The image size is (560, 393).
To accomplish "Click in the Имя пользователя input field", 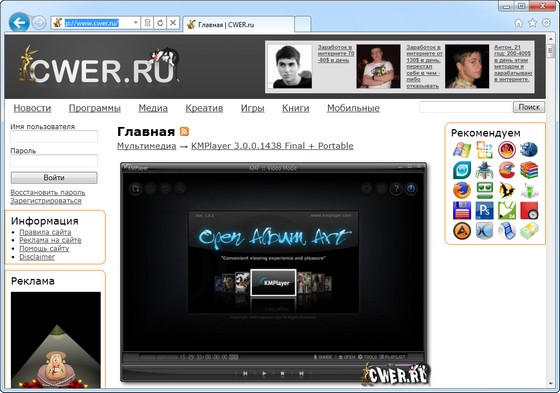I will tap(54, 136).
